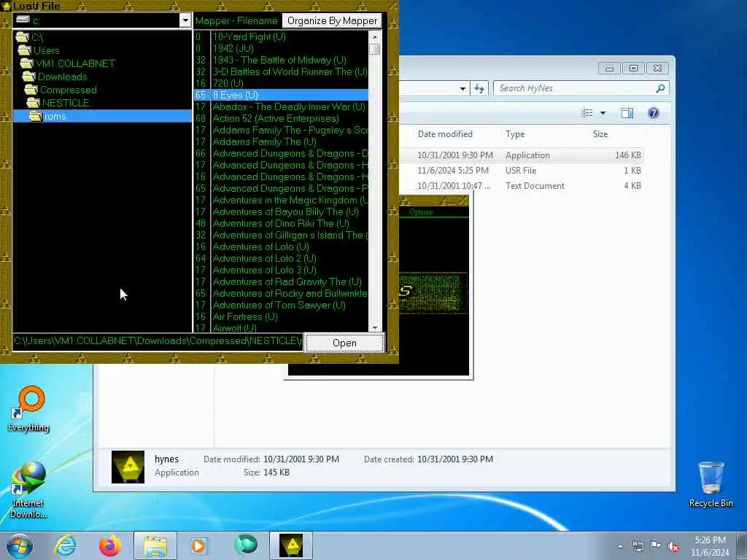Click the hynes thumbnail in details pane
This screenshot has height=560, width=747.
(x=128, y=467)
